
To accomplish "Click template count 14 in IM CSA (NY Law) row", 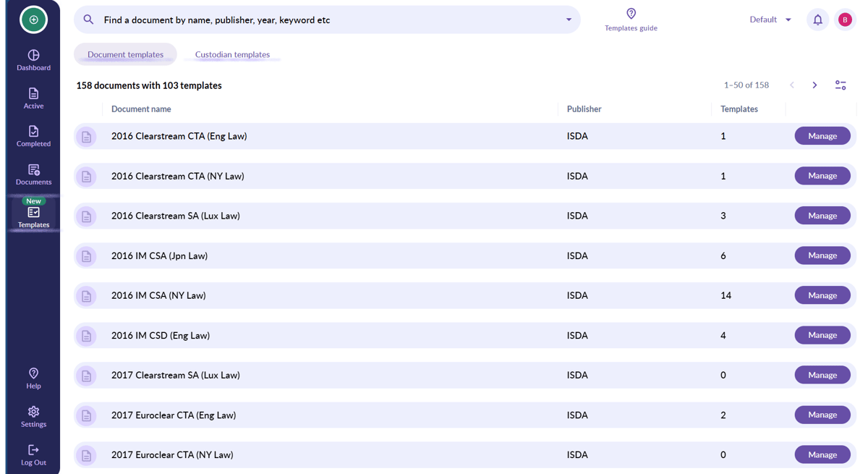I will click(x=726, y=295).
